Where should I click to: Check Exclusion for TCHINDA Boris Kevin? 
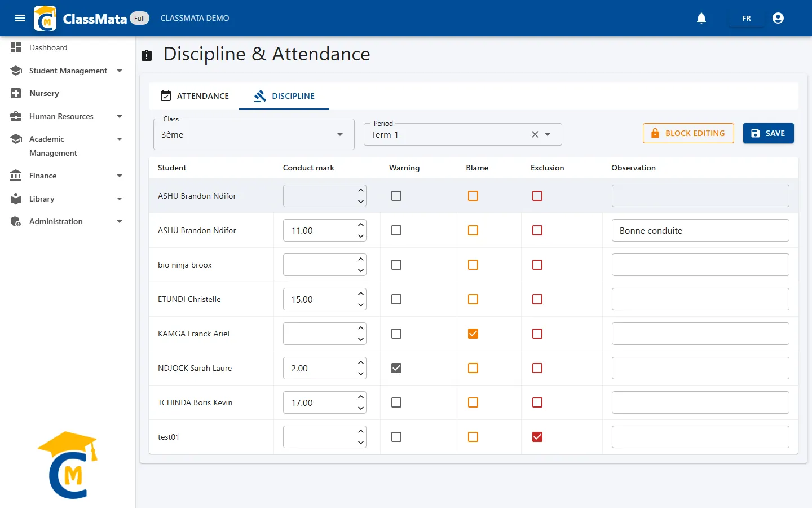537,402
